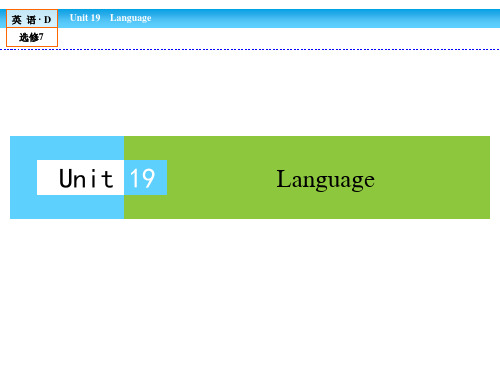Click green banner between 19 box and Language
The height and width of the screenshot is (375, 500).
point(220,177)
